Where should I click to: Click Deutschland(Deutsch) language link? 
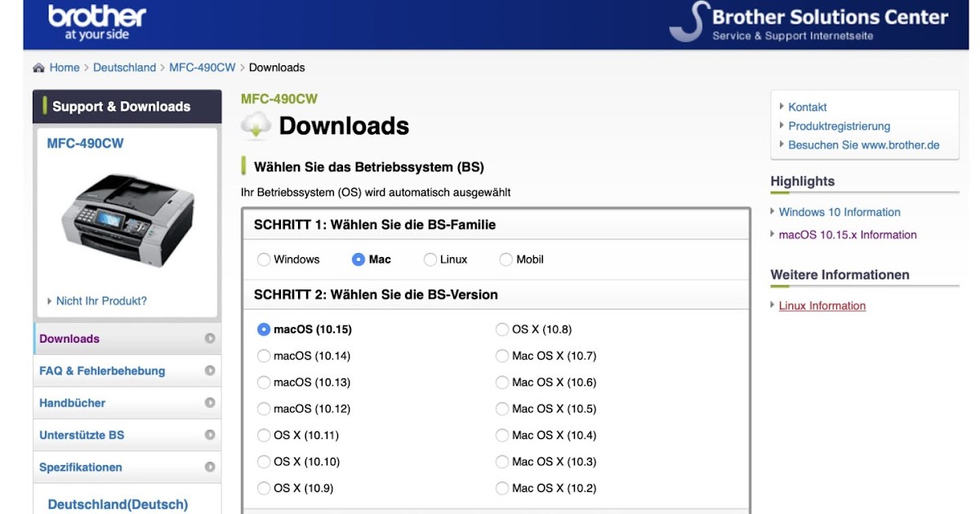point(118,504)
